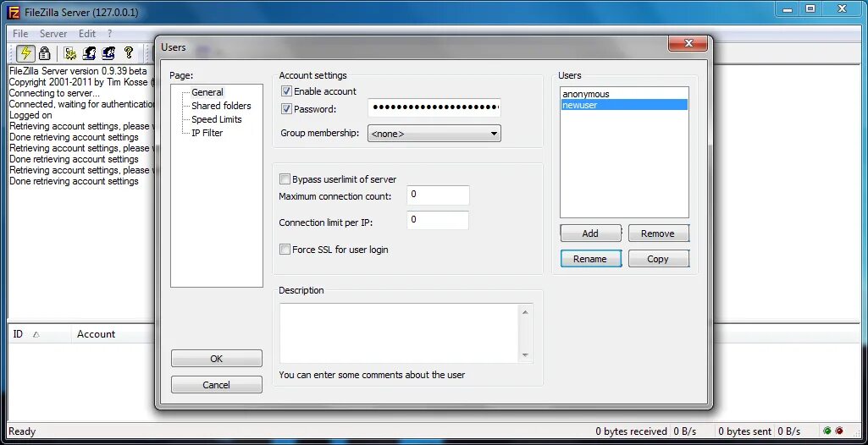Click the Account column header

pos(96,334)
